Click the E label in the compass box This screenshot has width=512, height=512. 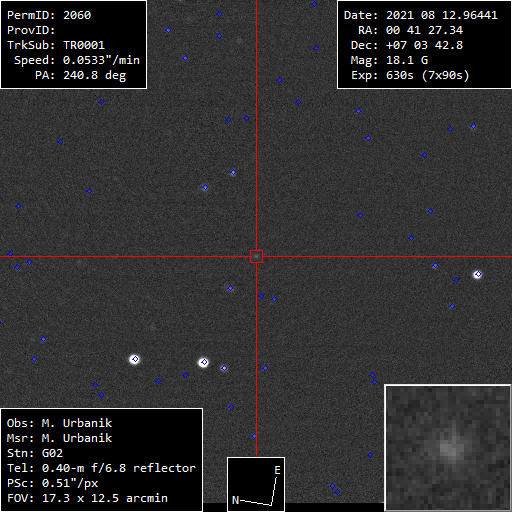click(277, 470)
